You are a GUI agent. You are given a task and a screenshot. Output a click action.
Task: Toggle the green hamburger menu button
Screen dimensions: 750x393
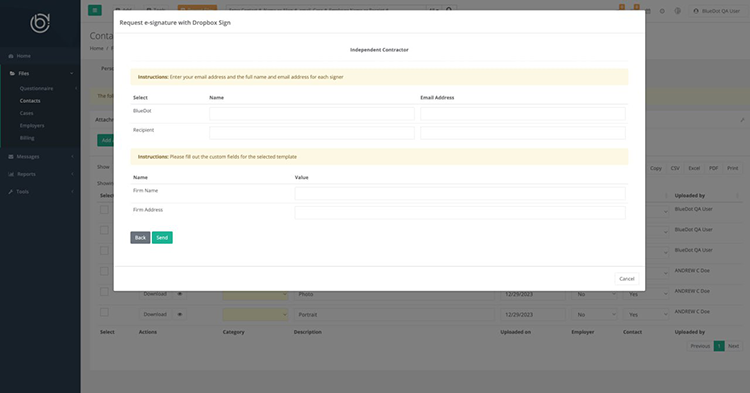pos(95,10)
